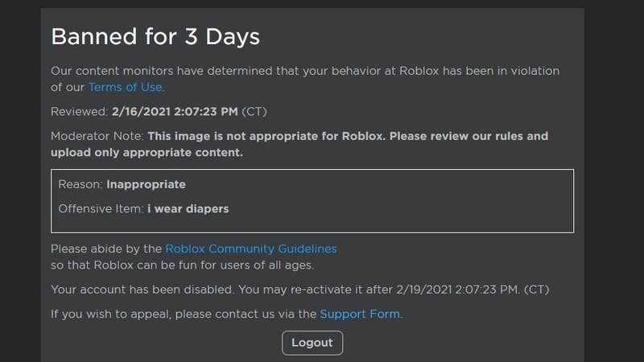Open the Terms of Use link
This screenshot has width=644, height=362.
126,87
